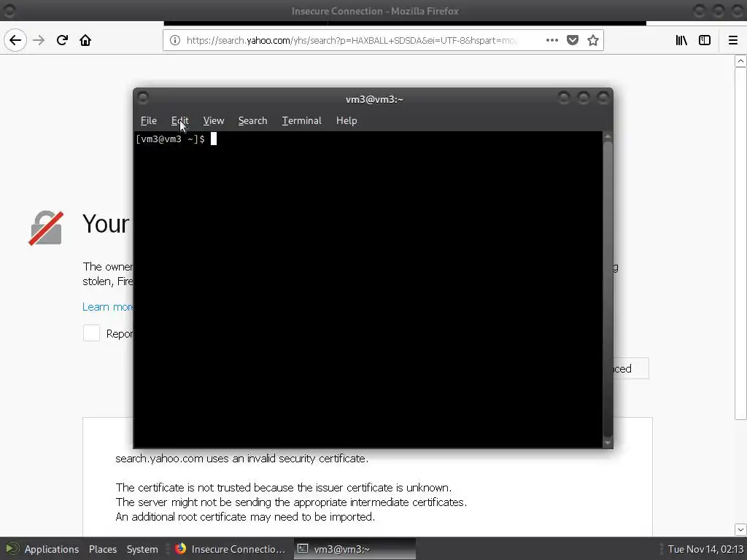Click the Firefox window menu button top-left
The width and height of the screenshot is (747, 560).
(9, 10)
